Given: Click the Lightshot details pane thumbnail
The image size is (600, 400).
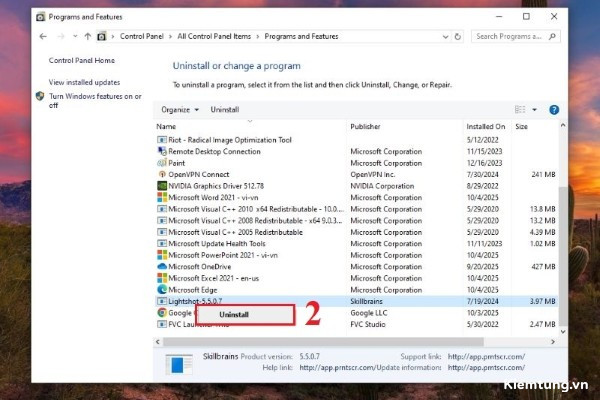Looking at the screenshot, I should (179, 364).
